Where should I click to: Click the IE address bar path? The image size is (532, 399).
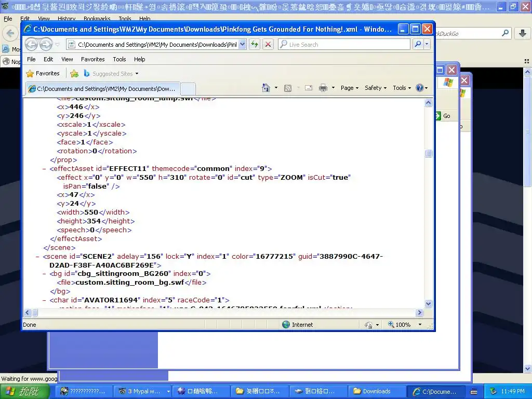157,45
